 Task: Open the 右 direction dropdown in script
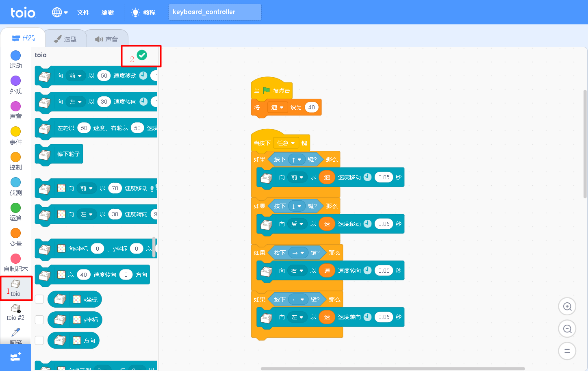(x=297, y=271)
